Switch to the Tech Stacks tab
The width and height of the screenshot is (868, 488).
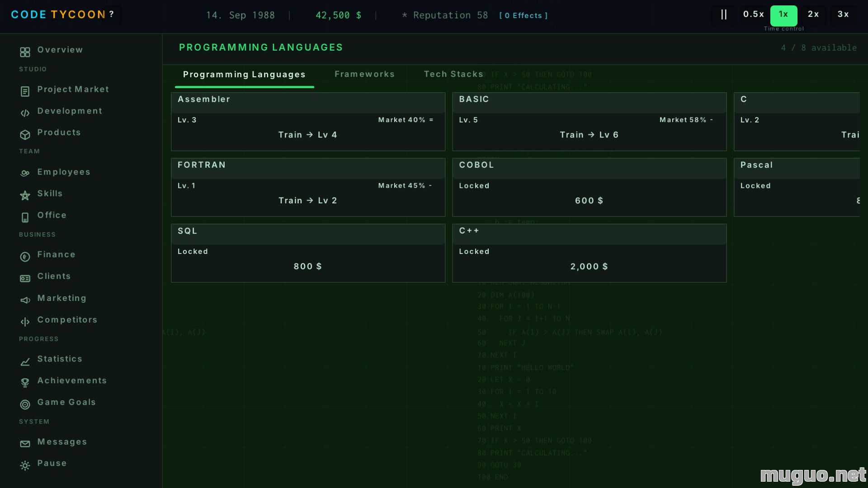point(453,74)
